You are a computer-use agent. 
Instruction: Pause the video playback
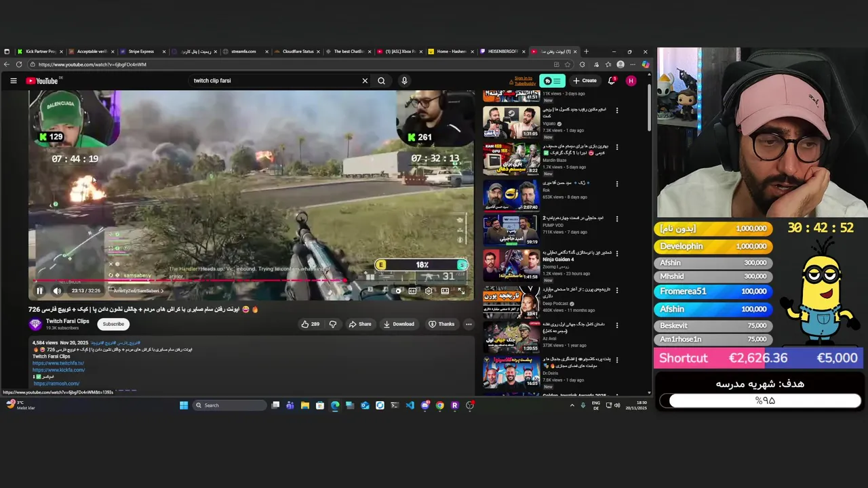[39, 291]
